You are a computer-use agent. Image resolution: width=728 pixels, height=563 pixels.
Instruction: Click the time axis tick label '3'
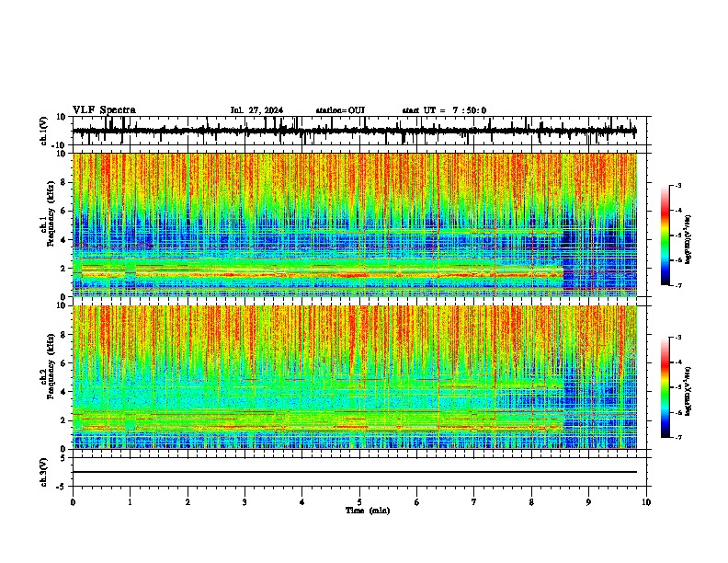pos(245,502)
